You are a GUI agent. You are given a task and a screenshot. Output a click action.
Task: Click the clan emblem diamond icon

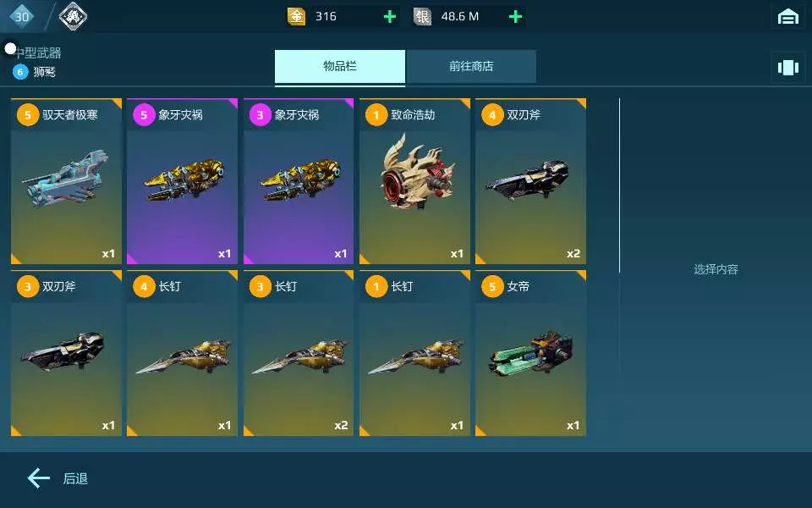coord(73,17)
